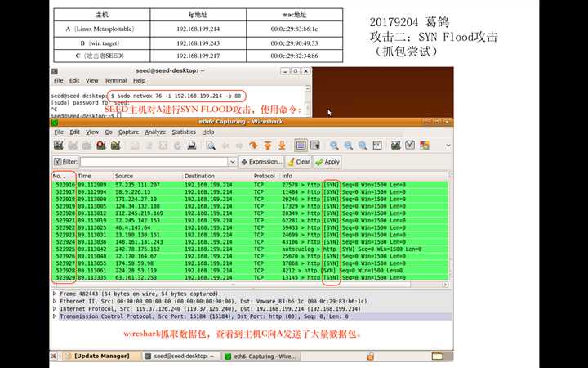Open the Terminal menu in terminal window

115,80
